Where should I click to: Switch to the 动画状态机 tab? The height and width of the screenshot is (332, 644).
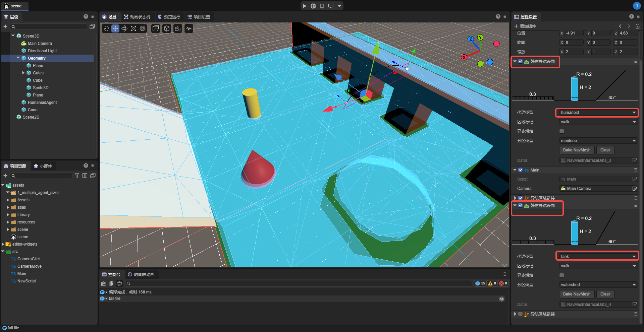(137, 17)
